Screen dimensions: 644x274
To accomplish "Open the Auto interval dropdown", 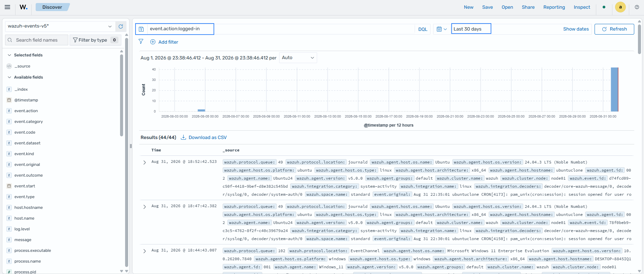I will point(298,58).
